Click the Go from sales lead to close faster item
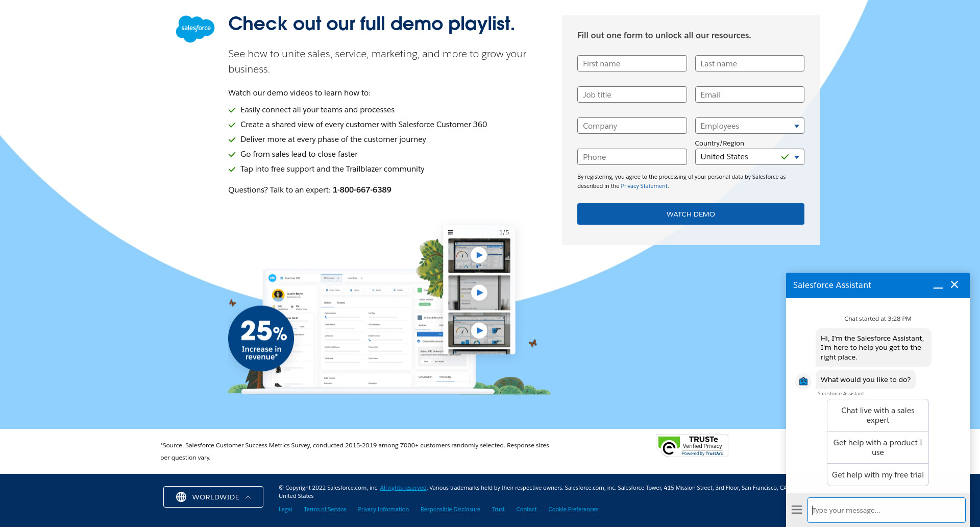 point(299,154)
